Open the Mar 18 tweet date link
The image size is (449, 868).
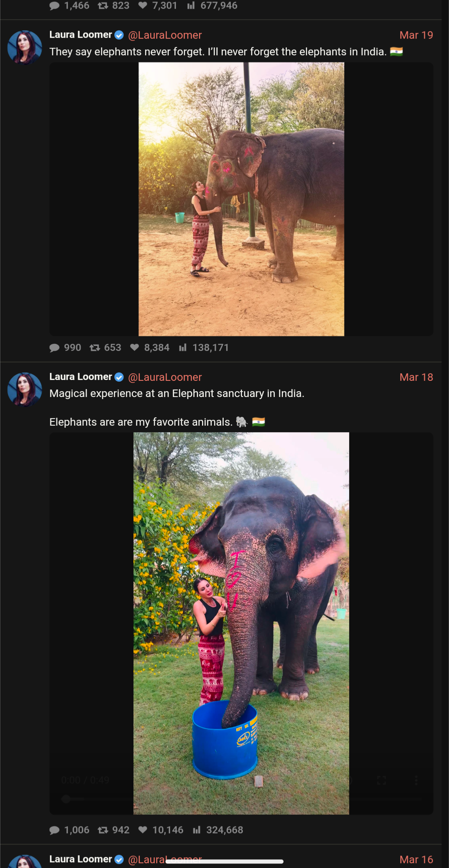[x=416, y=377]
